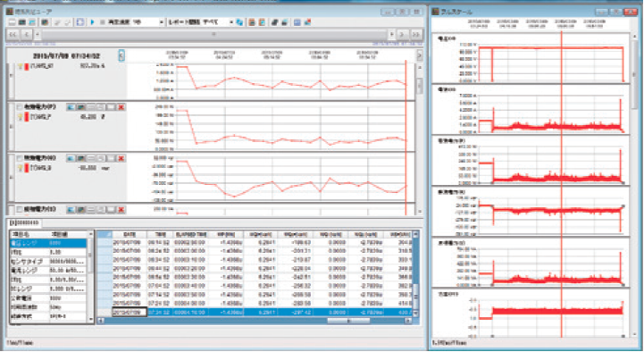This screenshot has width=644, height=352.
Task: Select the last highlighted row of the data table
Action: point(255,312)
